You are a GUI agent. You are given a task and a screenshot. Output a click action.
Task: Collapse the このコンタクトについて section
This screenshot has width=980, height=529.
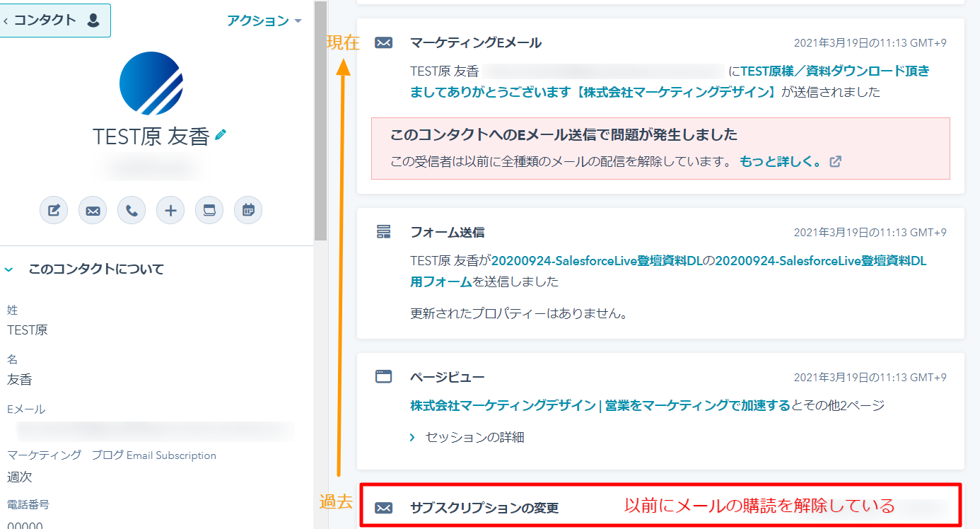click(x=9, y=269)
